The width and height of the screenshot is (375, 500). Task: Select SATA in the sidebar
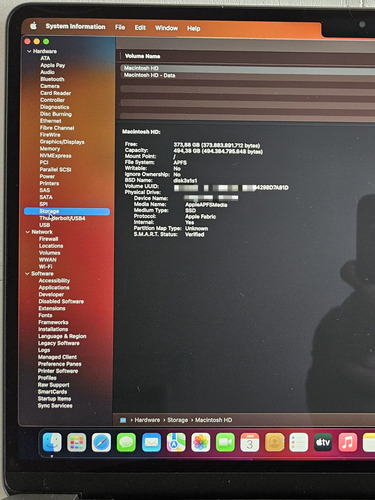click(46, 197)
